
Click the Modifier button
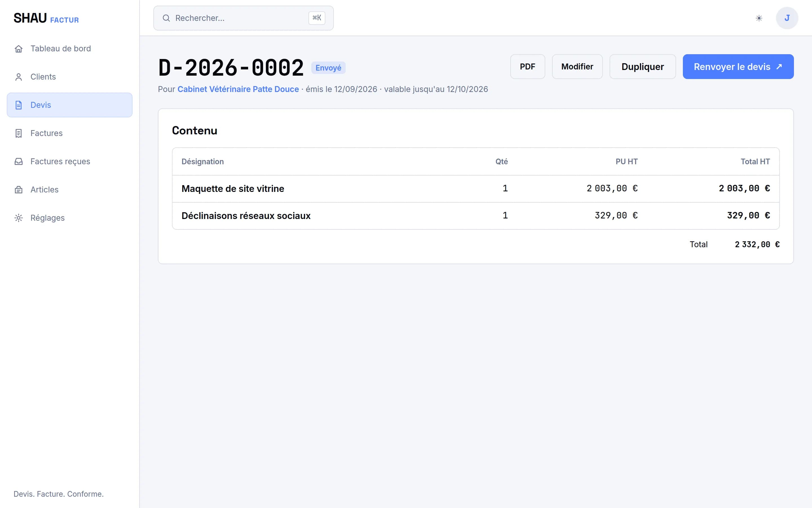click(x=577, y=67)
